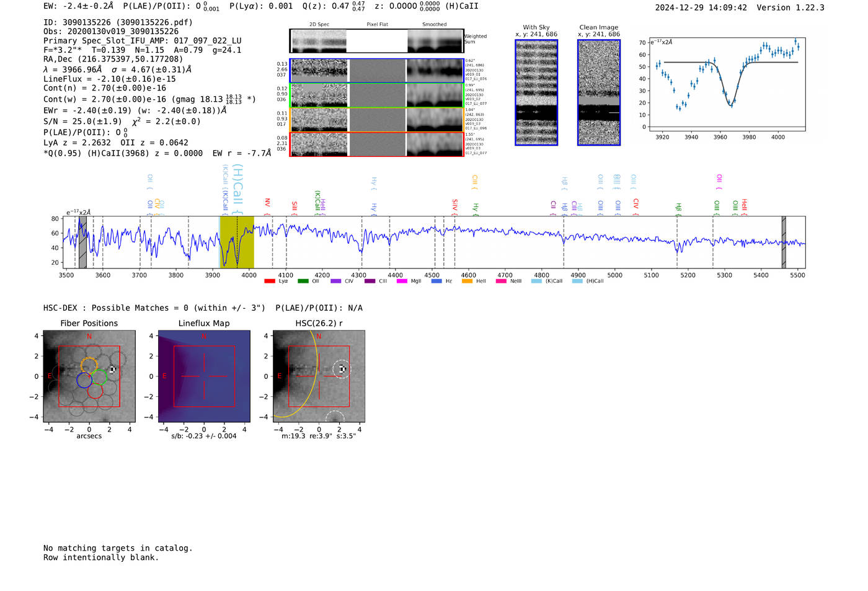
Task: Click the (H)CaII legend swatch
Action: (577, 281)
